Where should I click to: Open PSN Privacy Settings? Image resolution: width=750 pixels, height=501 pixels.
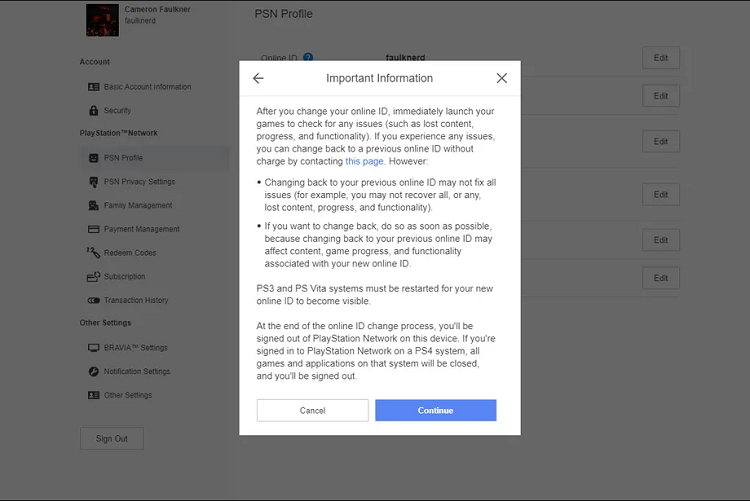pos(139,182)
